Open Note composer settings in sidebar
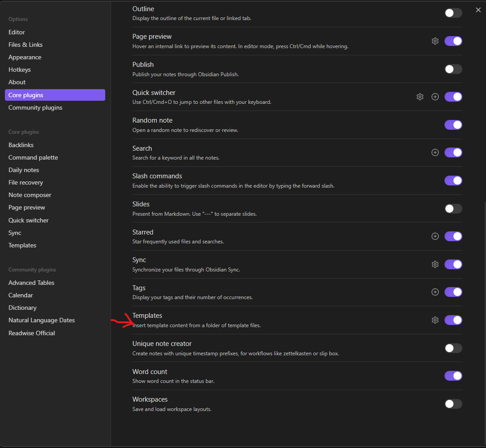This screenshot has height=448, width=486. 55,195
